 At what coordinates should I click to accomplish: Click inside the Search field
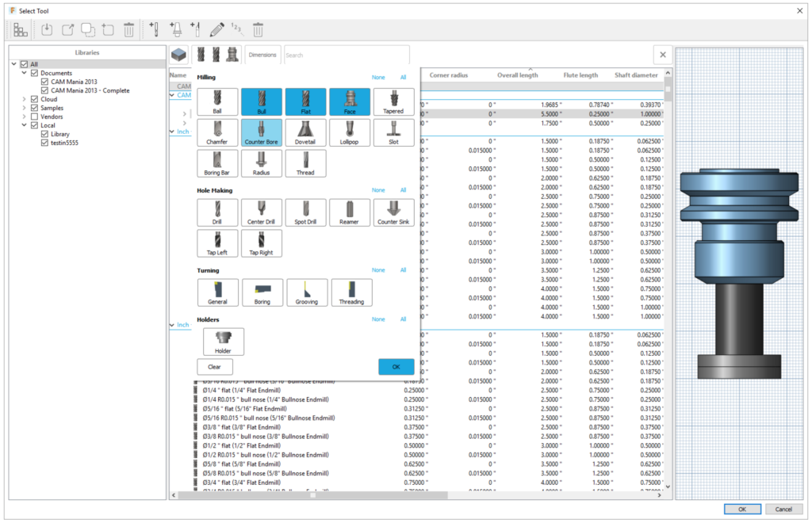349,54
